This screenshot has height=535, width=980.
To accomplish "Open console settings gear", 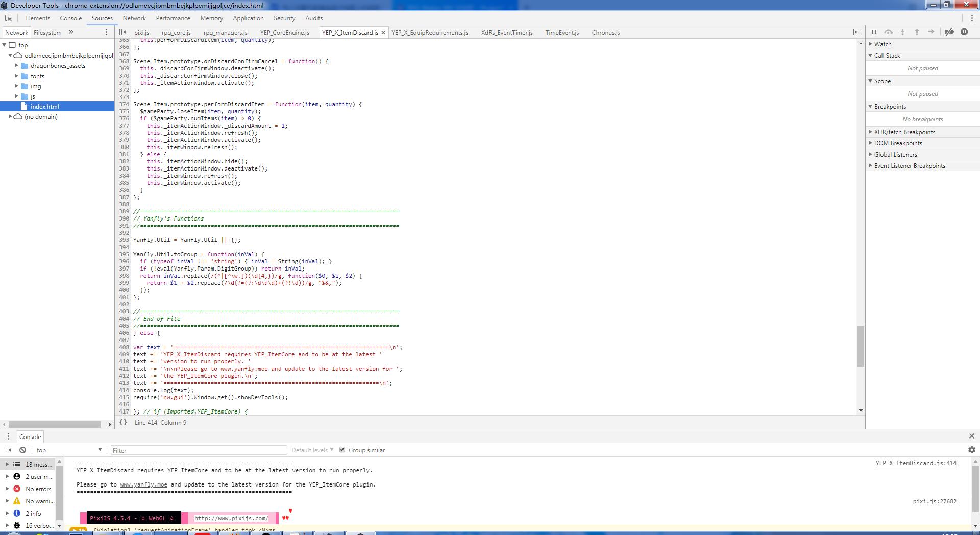I will [x=972, y=450].
